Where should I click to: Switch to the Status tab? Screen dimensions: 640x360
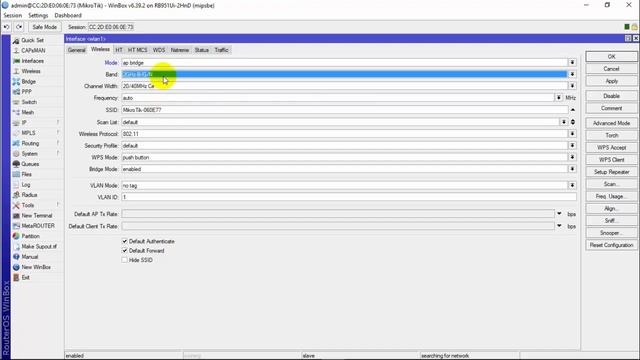coord(202,50)
